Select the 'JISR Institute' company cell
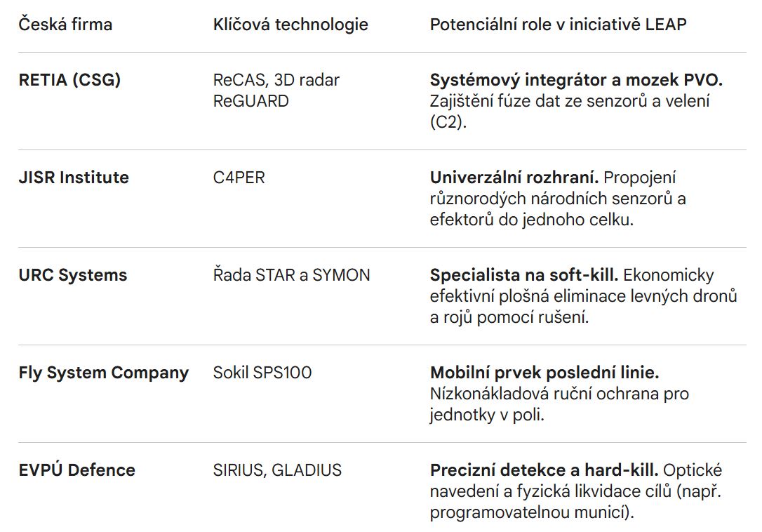Viewport: 762px width, 532px height. point(74,178)
